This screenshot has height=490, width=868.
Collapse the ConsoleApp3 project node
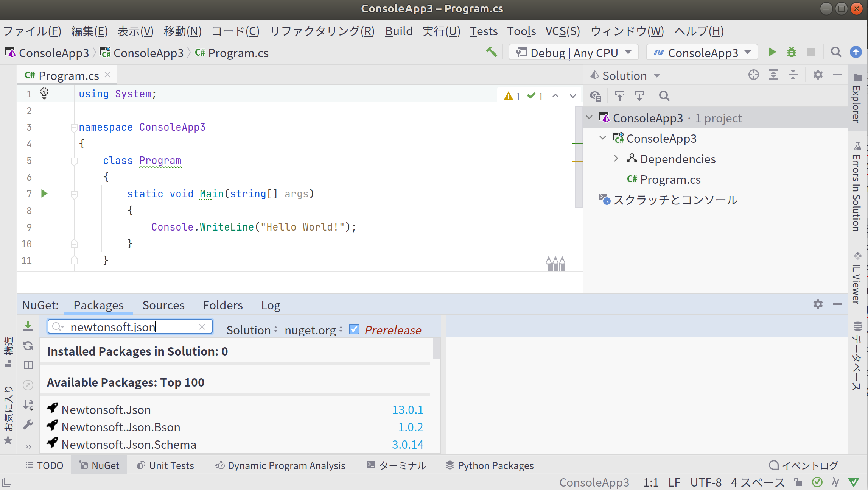pos(603,138)
